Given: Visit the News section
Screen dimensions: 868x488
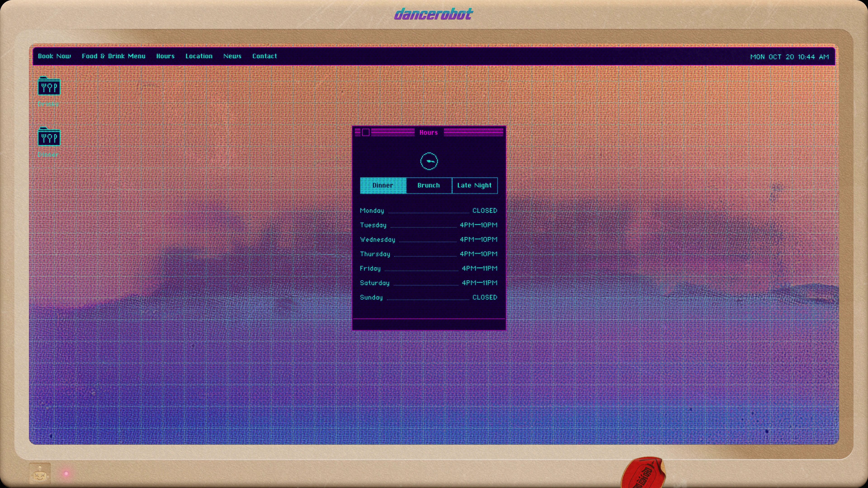Looking at the screenshot, I should [232, 56].
